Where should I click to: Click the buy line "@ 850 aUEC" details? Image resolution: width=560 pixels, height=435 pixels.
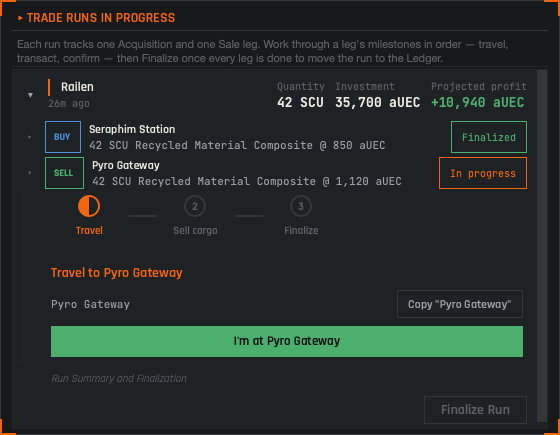(x=237, y=145)
